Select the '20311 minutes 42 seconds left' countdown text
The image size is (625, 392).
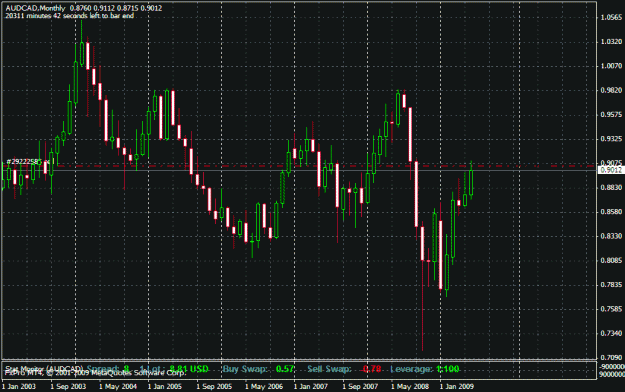[x=69, y=16]
